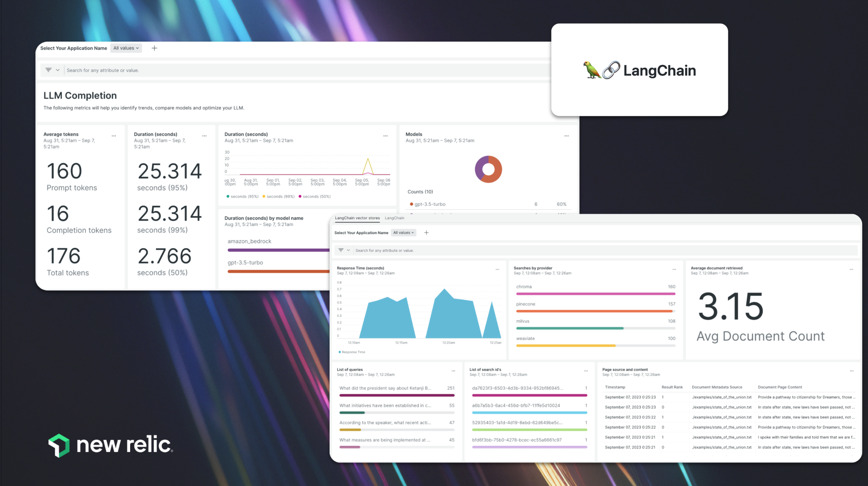Open the Average tokens widget options menu
Viewport: 868px width, 486px height.
tap(114, 135)
